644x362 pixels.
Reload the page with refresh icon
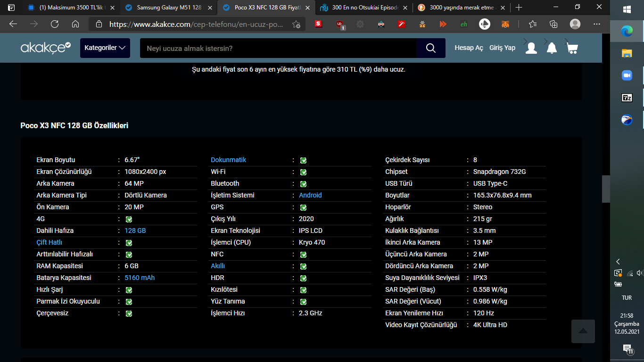(x=55, y=24)
